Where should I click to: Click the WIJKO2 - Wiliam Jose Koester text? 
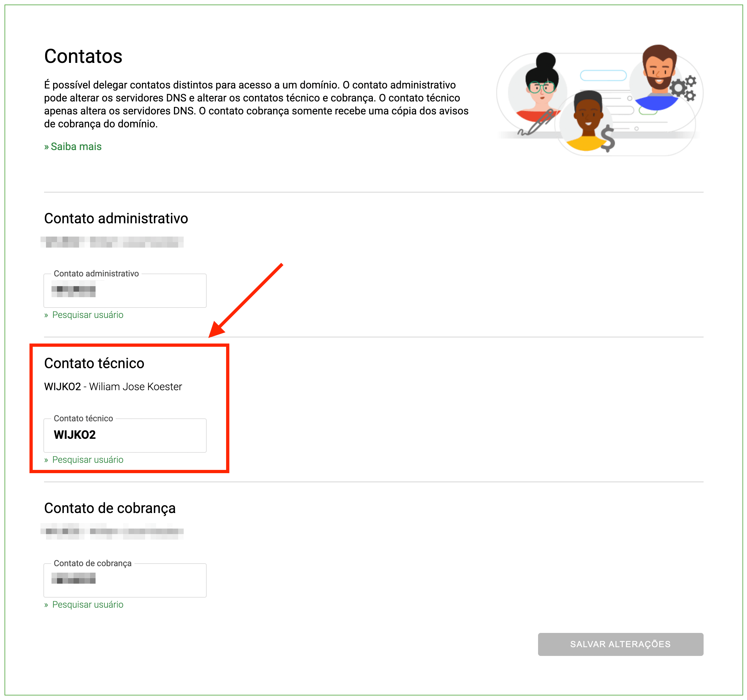pyautogui.click(x=113, y=387)
